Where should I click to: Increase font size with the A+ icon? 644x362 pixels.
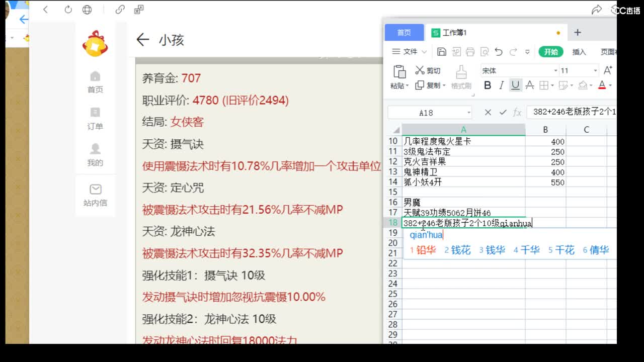coord(608,70)
